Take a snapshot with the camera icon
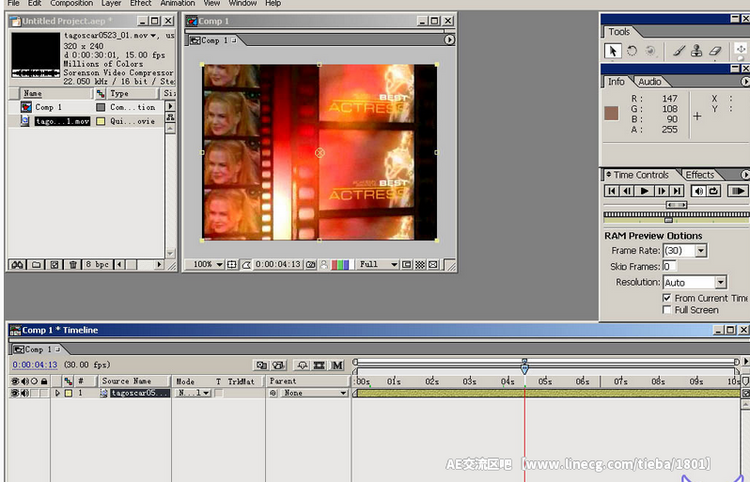Image resolution: width=750 pixels, height=482 pixels. click(310, 264)
